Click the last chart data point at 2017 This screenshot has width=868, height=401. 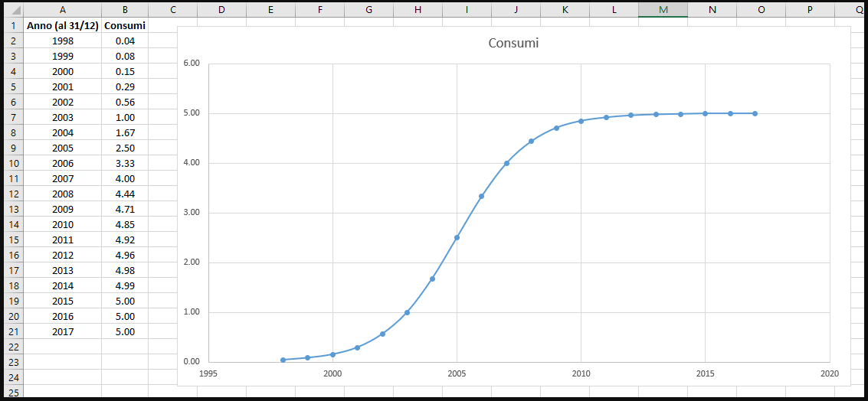click(x=755, y=113)
